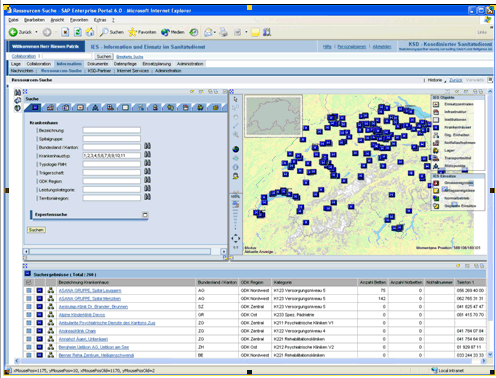Screen dimensions: 496x378
Task: Click the map pan compass arrows
Action: tap(236, 238)
